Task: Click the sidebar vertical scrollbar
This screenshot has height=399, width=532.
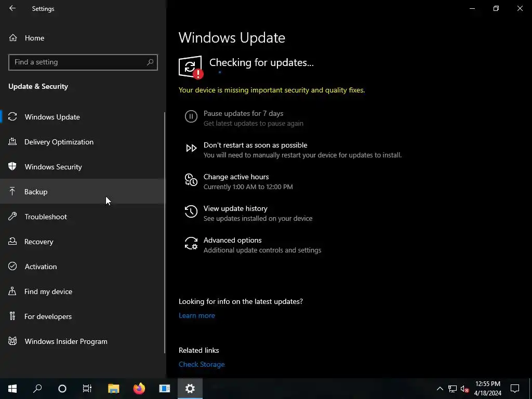Action: point(165,233)
